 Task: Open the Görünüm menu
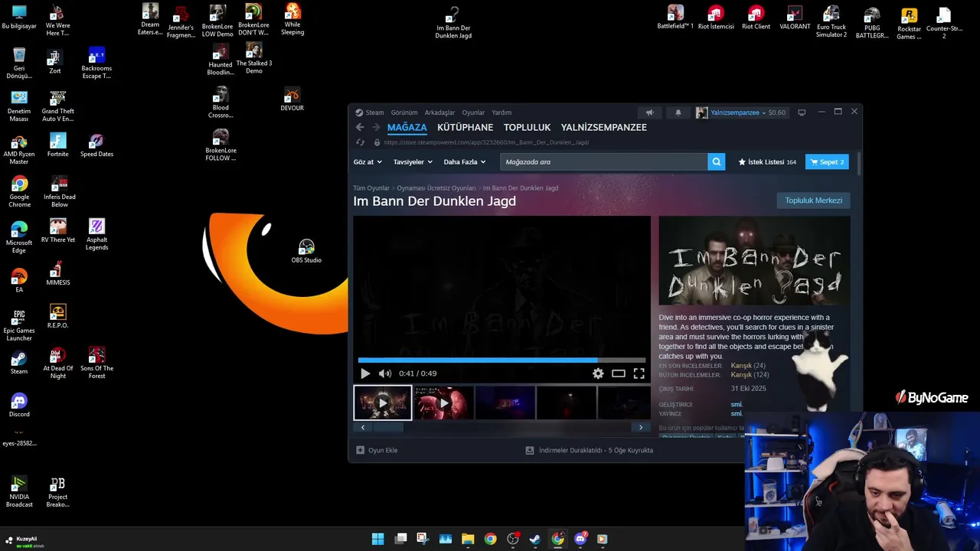click(x=404, y=112)
